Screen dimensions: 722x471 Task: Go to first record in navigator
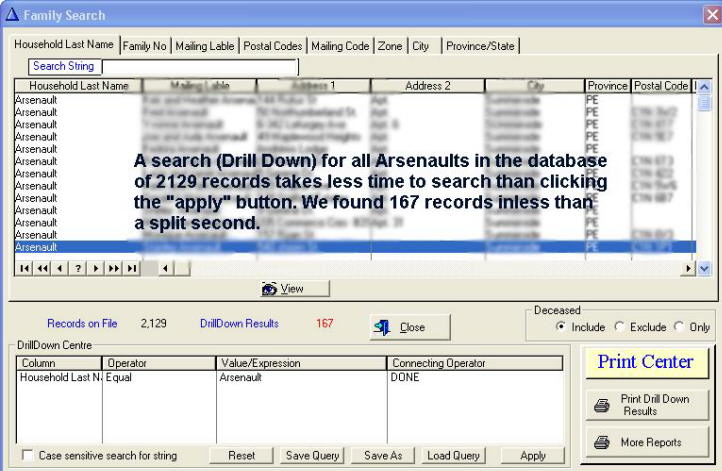pyautogui.click(x=24, y=268)
